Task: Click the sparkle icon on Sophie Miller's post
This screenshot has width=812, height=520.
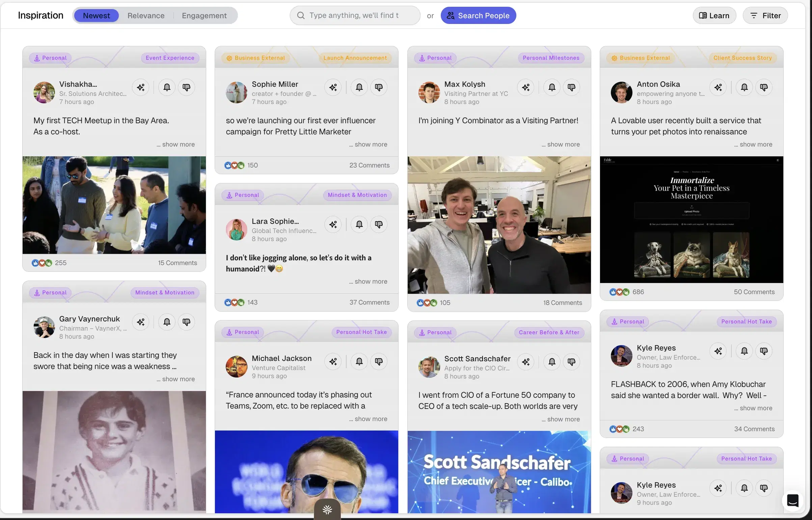Action: pyautogui.click(x=333, y=87)
